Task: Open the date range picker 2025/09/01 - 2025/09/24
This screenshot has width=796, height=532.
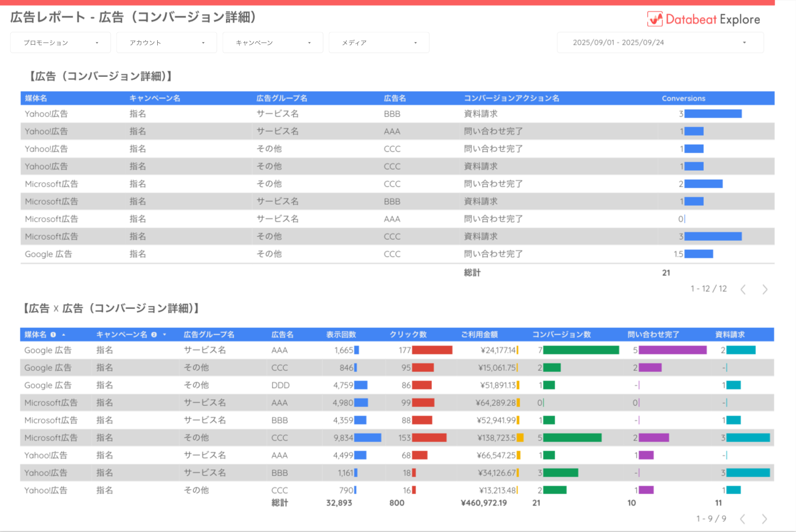Action: (x=660, y=43)
